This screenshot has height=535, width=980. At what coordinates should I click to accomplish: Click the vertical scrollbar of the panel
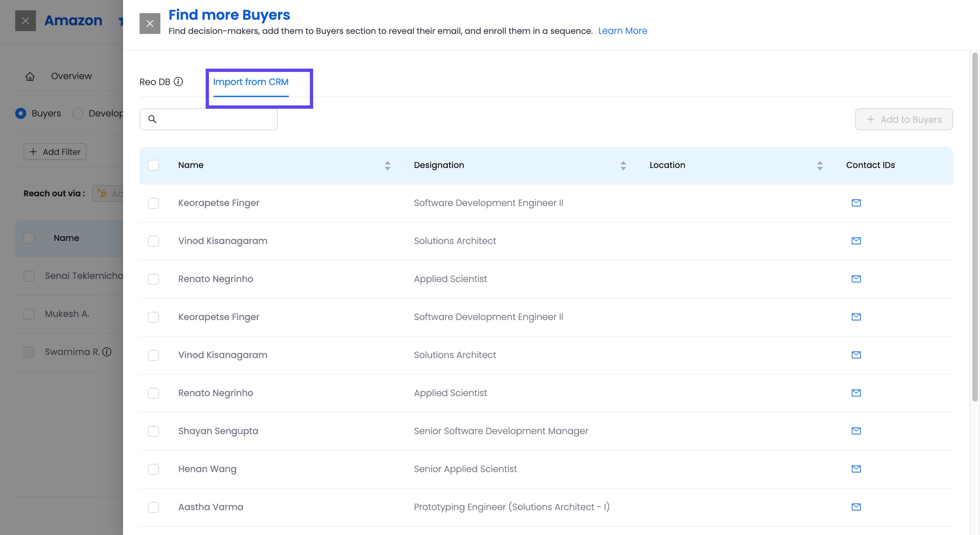click(x=975, y=226)
